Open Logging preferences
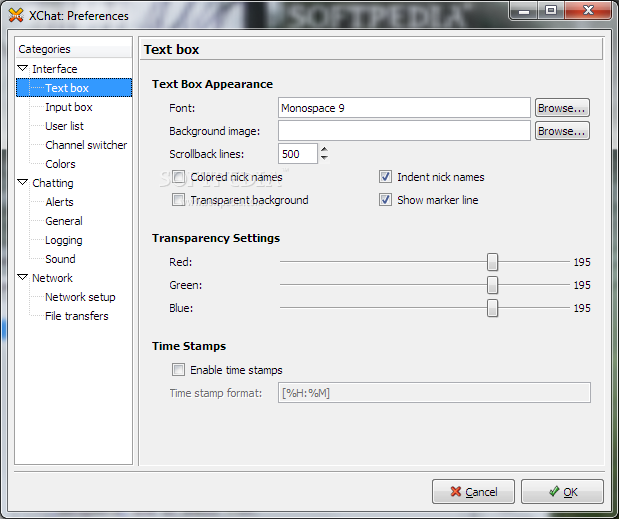 (x=64, y=240)
